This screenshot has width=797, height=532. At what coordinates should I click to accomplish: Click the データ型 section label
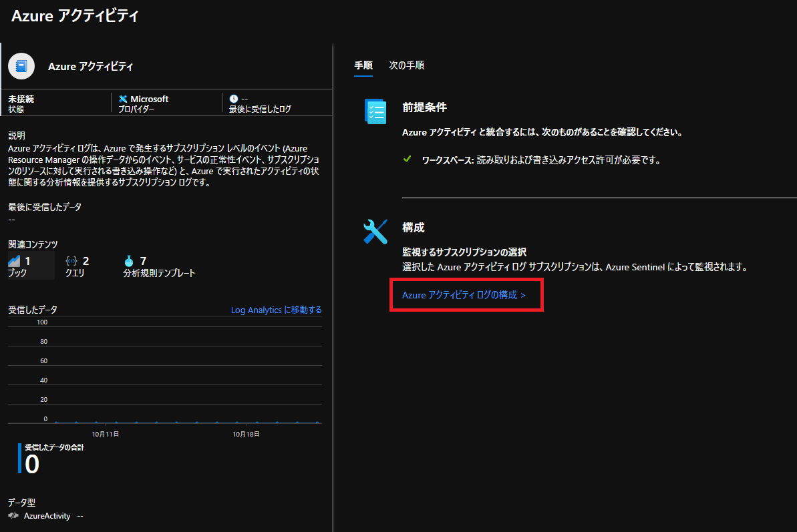tap(22, 503)
